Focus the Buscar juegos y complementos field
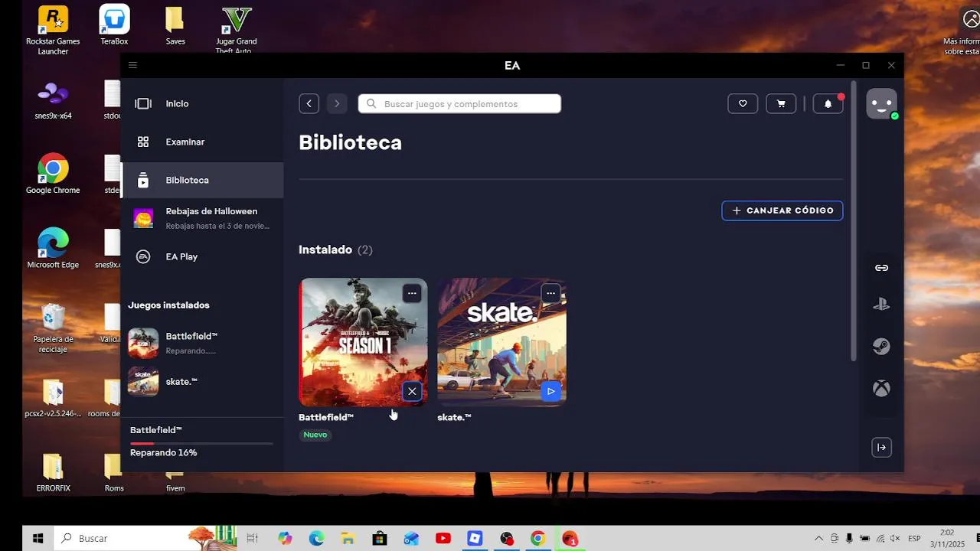 (x=459, y=103)
